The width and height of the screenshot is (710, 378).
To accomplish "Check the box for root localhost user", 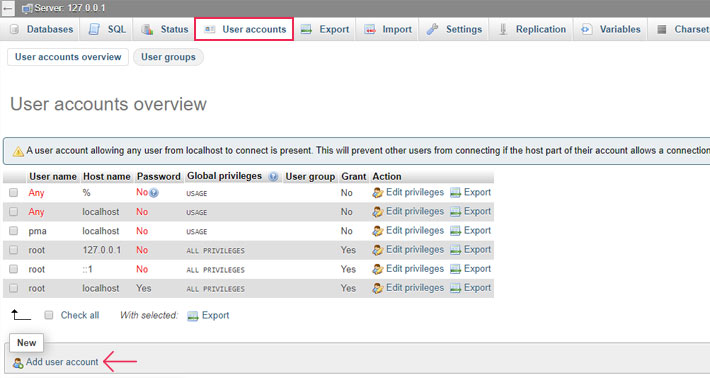I will tap(14, 288).
